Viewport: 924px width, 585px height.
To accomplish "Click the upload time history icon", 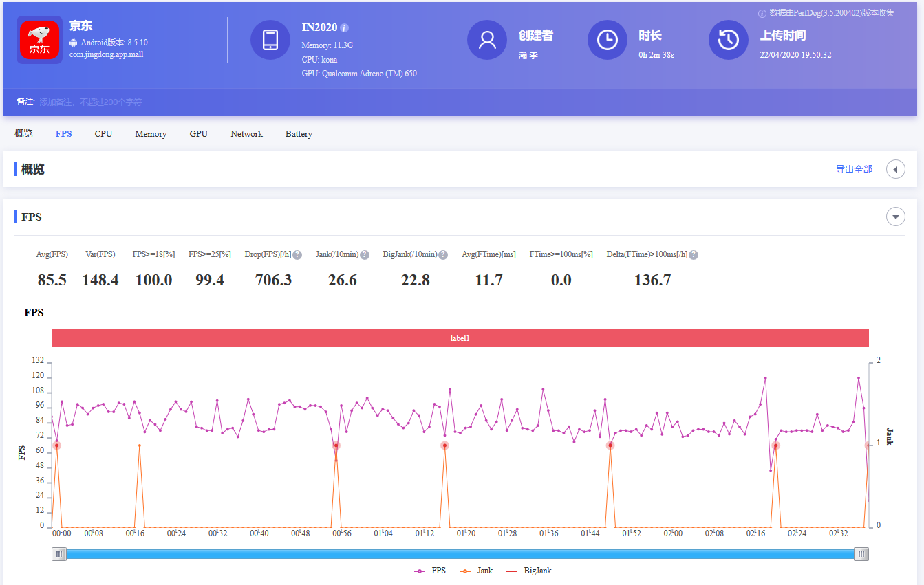I will (728, 40).
